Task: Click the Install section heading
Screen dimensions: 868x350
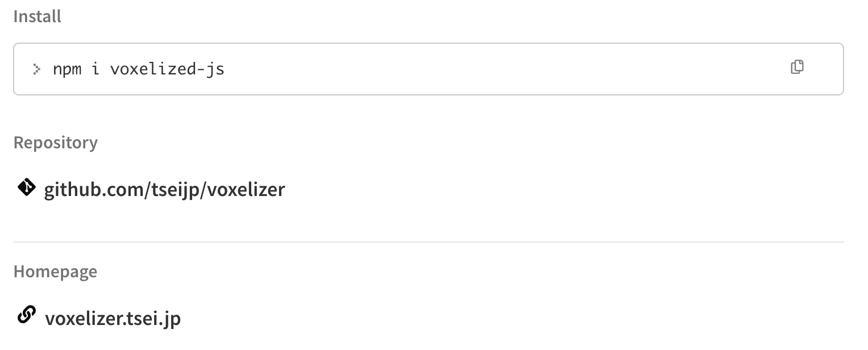Action: coord(37,16)
